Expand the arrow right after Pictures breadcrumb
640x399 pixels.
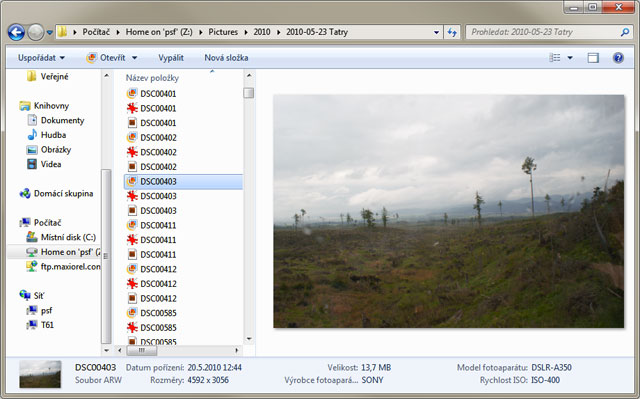tap(246, 32)
